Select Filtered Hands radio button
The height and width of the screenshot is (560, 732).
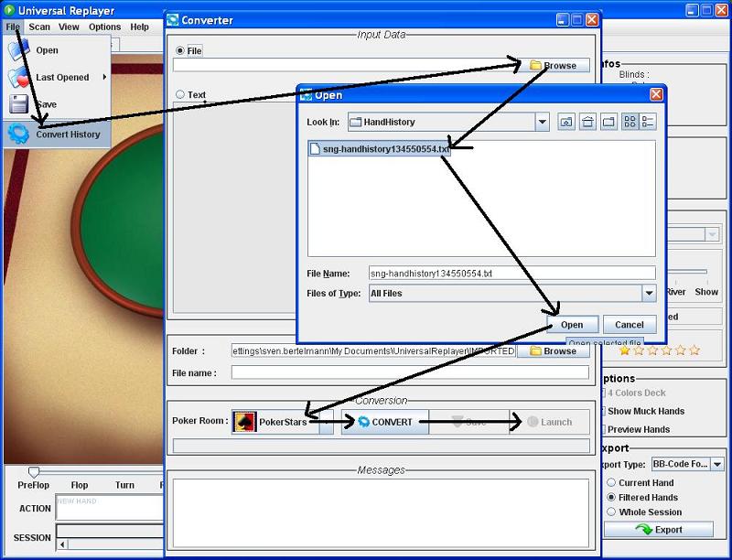pos(611,498)
